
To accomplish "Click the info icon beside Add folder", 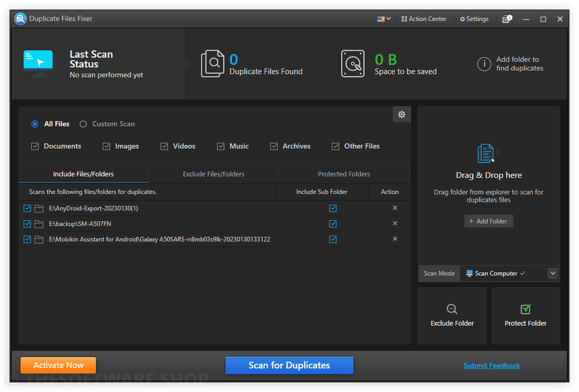I will coord(484,64).
